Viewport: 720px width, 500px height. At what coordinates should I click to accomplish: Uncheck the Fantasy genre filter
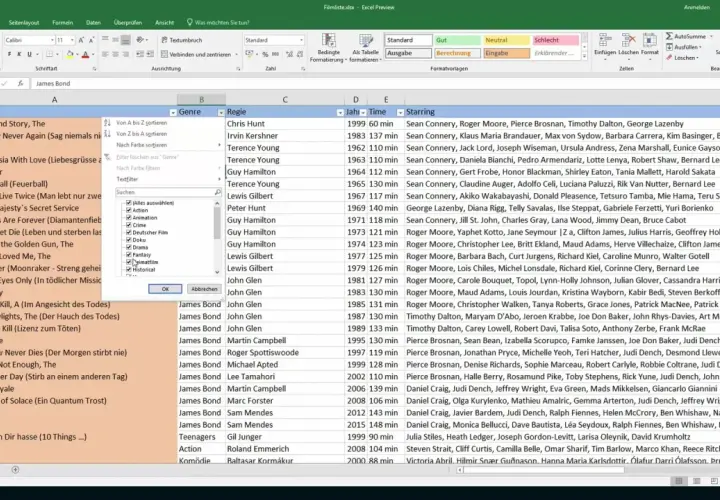tap(129, 254)
